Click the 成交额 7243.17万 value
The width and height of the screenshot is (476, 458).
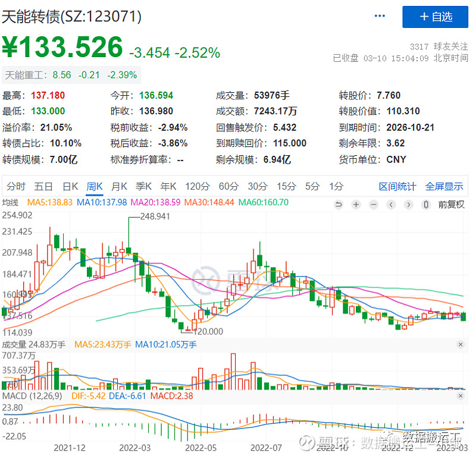pos(275,111)
